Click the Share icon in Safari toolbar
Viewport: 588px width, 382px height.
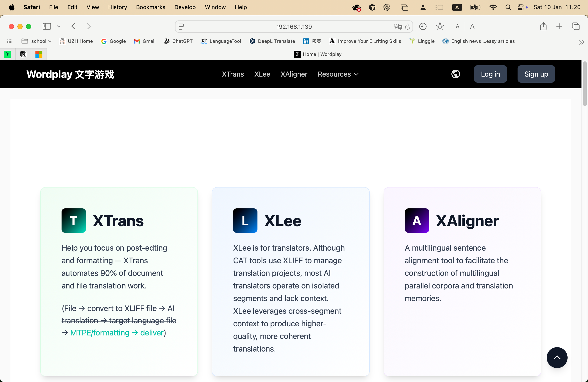(x=543, y=26)
